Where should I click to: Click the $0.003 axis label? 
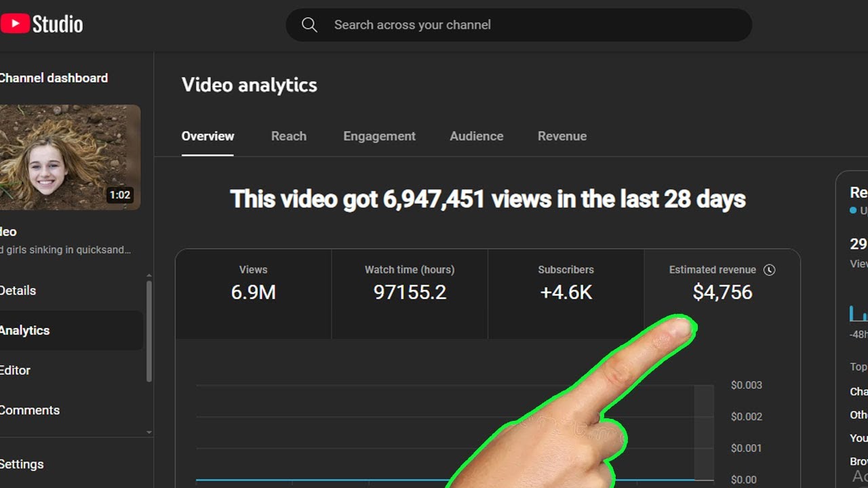pos(747,385)
